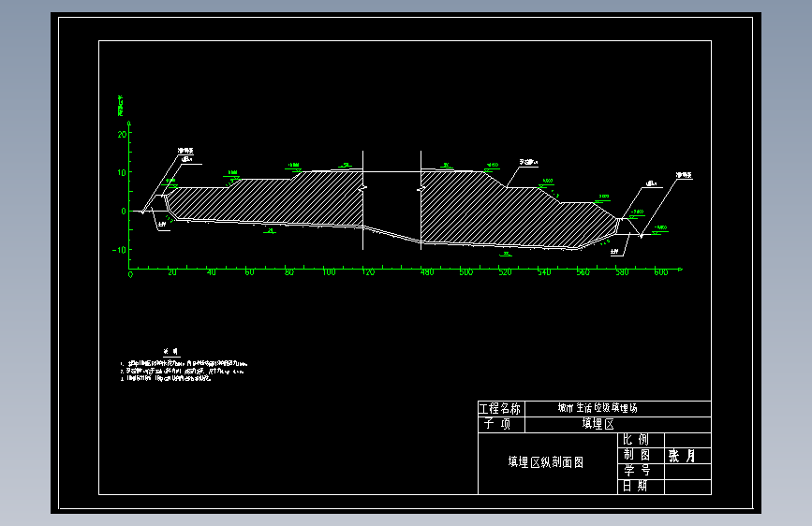Click the vertical axis label '10'
Viewport: 812px width, 526px height.
pyautogui.click(x=122, y=172)
